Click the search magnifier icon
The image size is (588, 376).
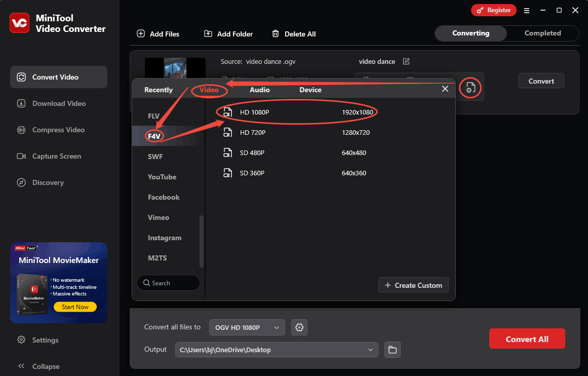tap(147, 283)
